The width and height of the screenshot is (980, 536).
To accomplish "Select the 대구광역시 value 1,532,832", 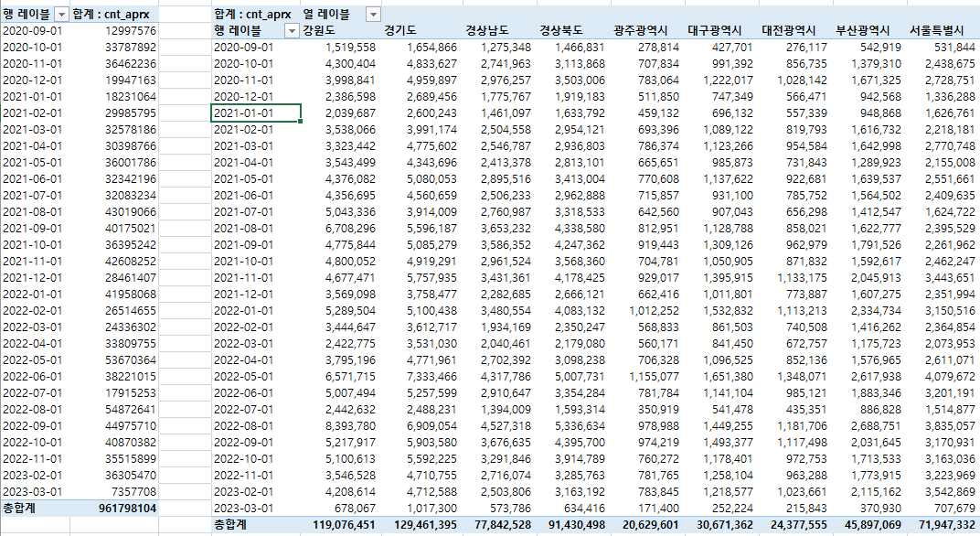I will (728, 311).
